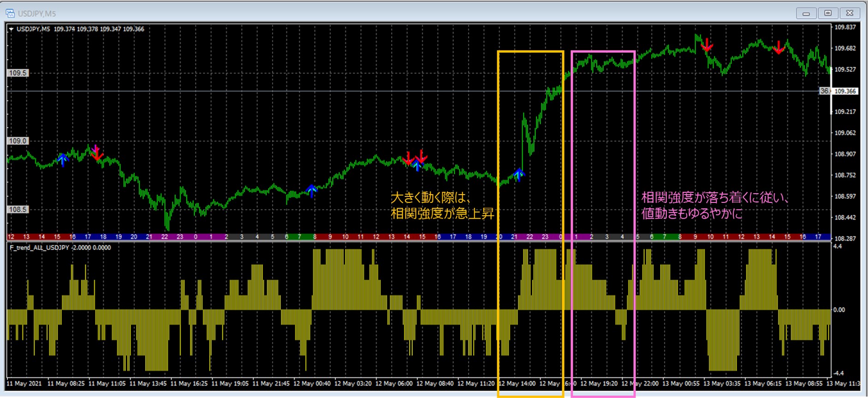Click the 12 May 08:40 time axis label
The image size is (868, 398).
[435, 384]
